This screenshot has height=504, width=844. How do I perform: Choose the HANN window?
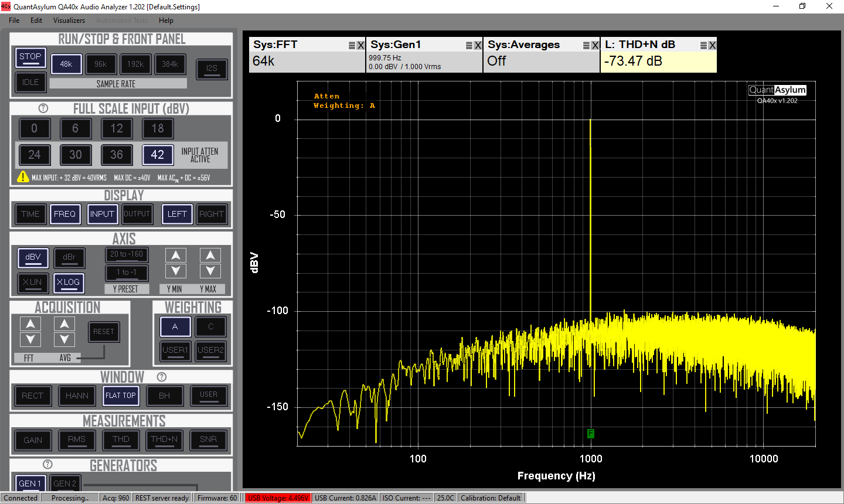pyautogui.click(x=77, y=396)
